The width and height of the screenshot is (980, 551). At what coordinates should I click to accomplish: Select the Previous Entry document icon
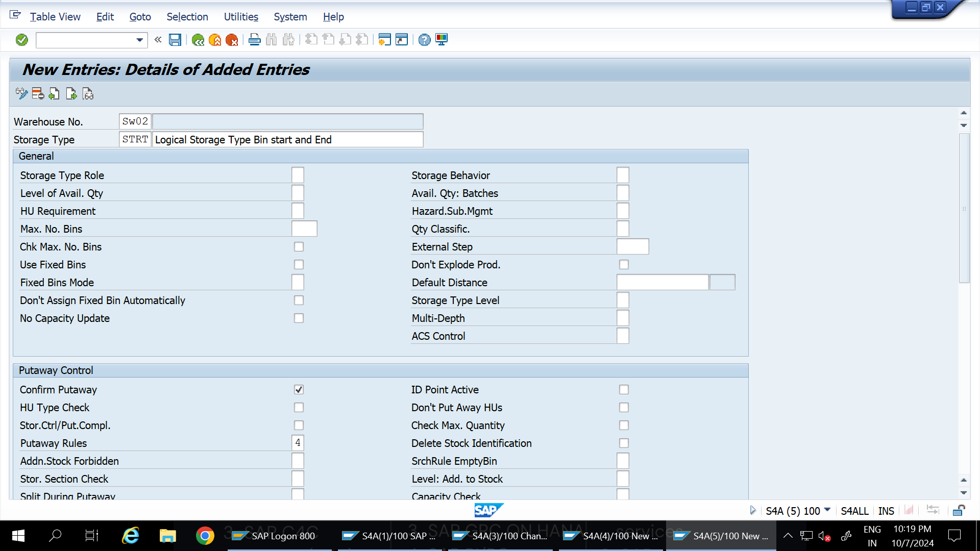(x=54, y=93)
